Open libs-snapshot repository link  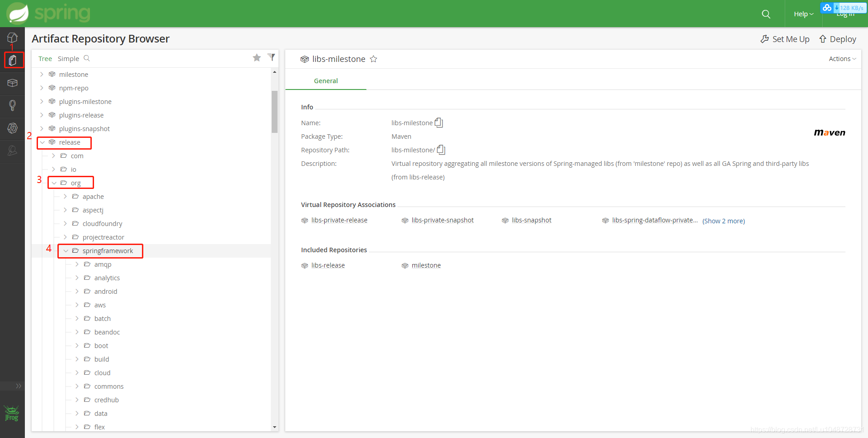(531, 220)
